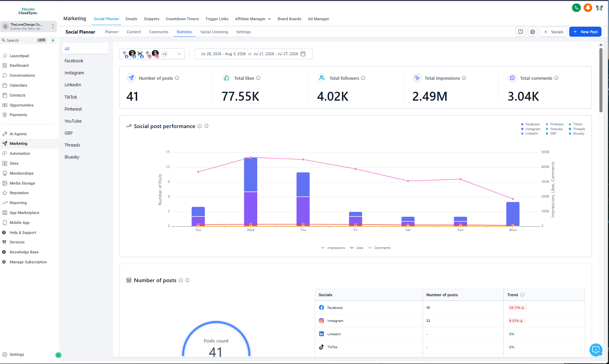Screen dimensions: 609x364
Task: Open Reporting in the sidebar
Action: tap(18, 203)
